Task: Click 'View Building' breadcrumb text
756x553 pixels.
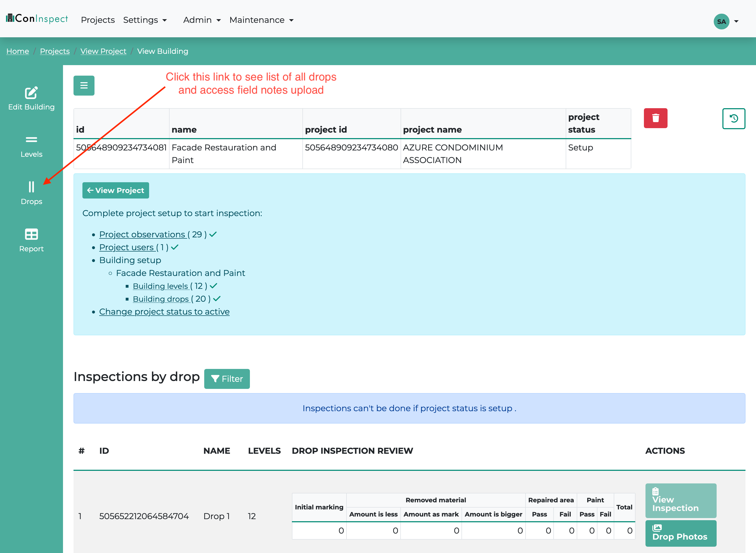Action: pos(163,51)
